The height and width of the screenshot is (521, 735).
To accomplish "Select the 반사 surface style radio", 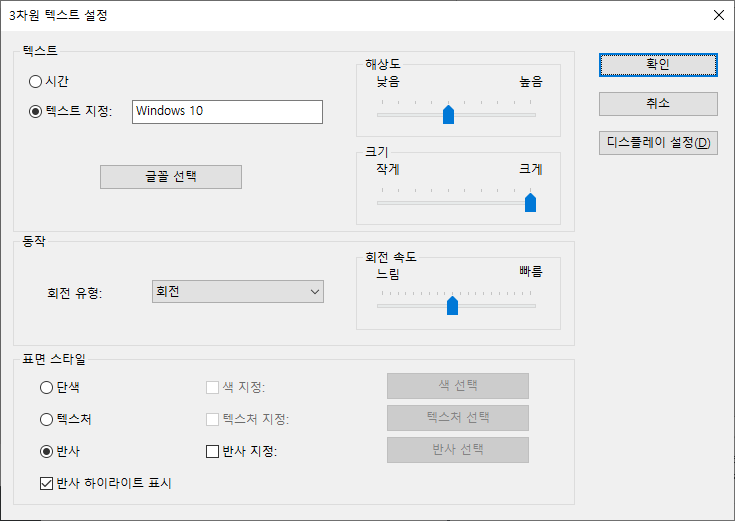I will coord(46,451).
